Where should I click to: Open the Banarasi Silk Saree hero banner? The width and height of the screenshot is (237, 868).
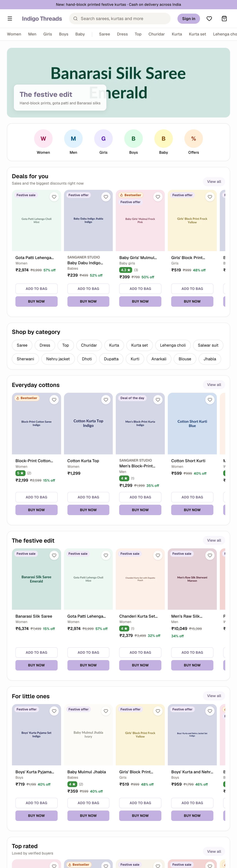point(118,83)
